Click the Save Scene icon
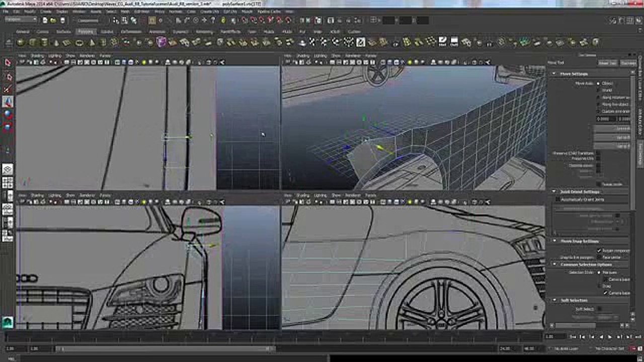The image size is (644, 362). click(62, 21)
